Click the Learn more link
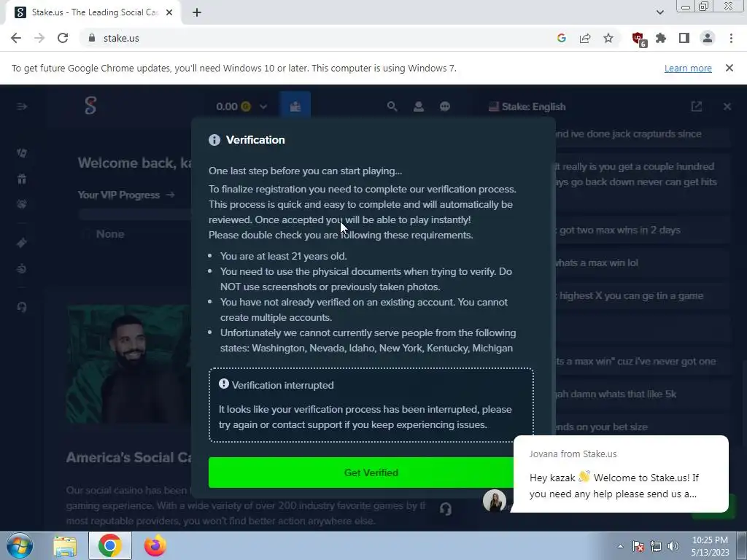 pyautogui.click(x=688, y=68)
